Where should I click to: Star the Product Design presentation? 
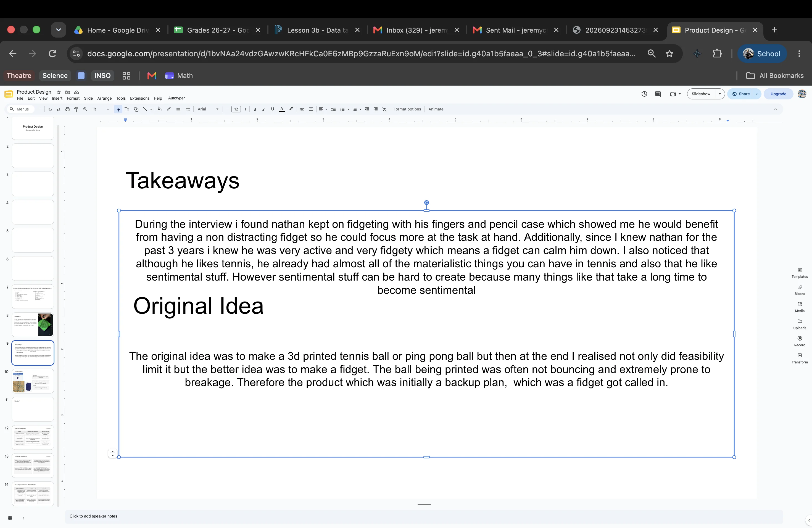click(59, 92)
